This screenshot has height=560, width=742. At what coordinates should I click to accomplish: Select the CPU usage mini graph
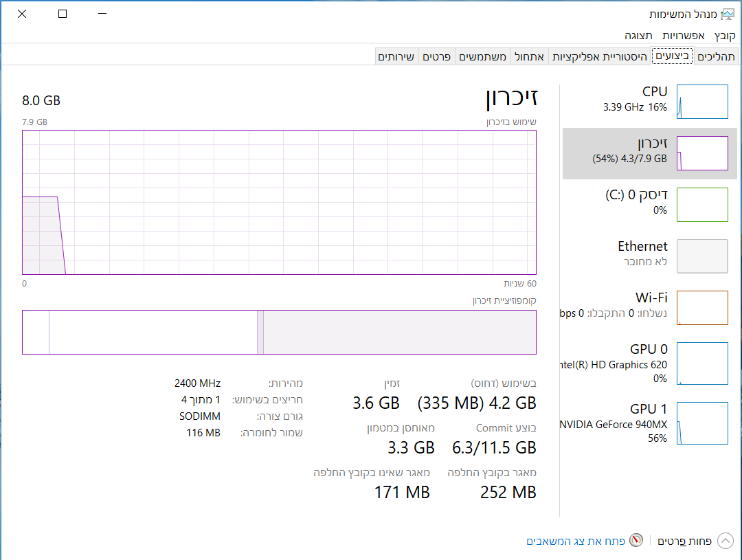point(702,101)
